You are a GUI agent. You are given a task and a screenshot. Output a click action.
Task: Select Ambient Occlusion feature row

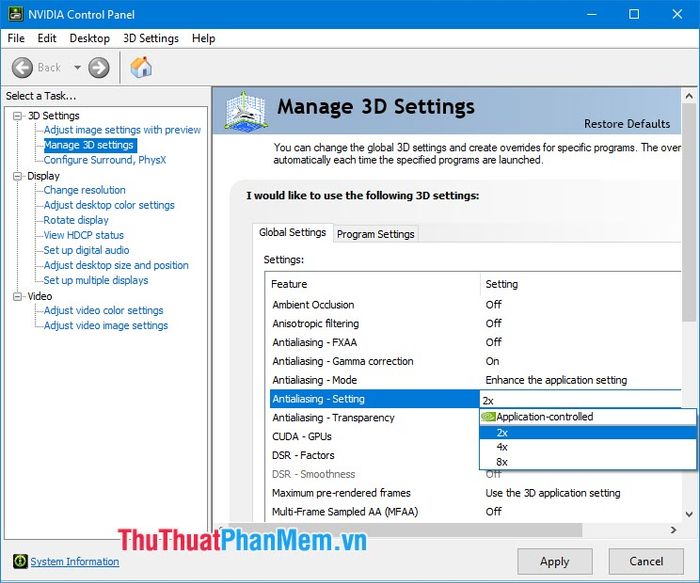point(475,304)
